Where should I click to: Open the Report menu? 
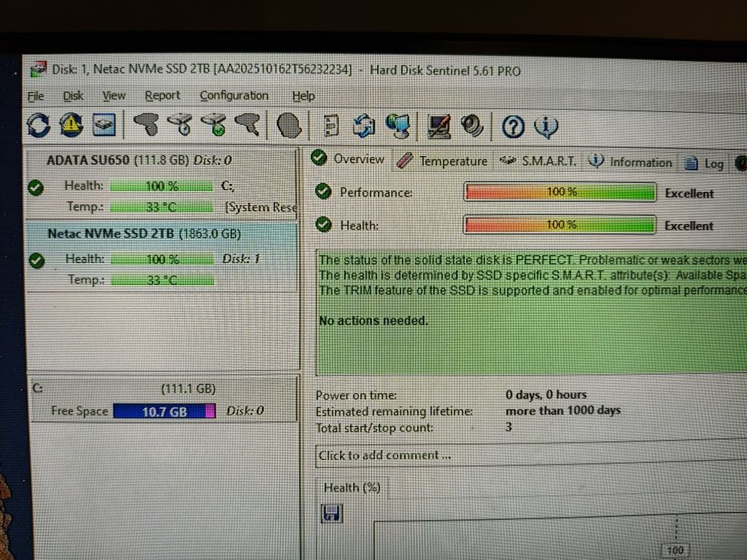[163, 95]
